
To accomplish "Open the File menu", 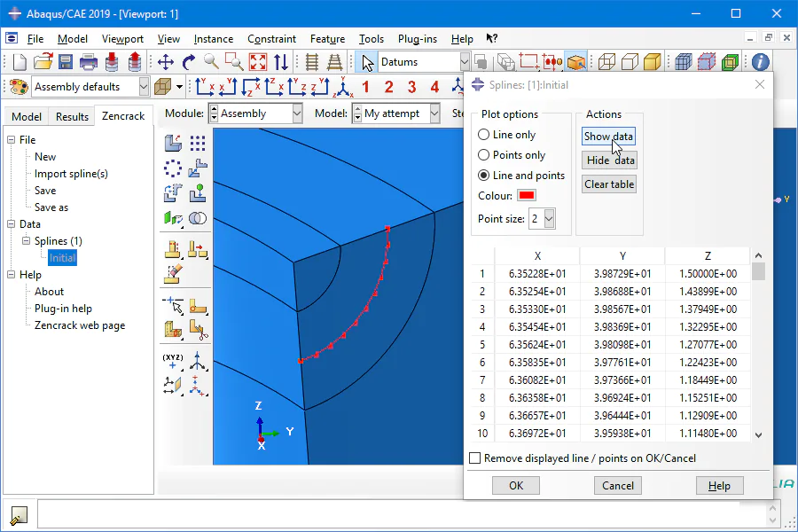I will point(35,39).
